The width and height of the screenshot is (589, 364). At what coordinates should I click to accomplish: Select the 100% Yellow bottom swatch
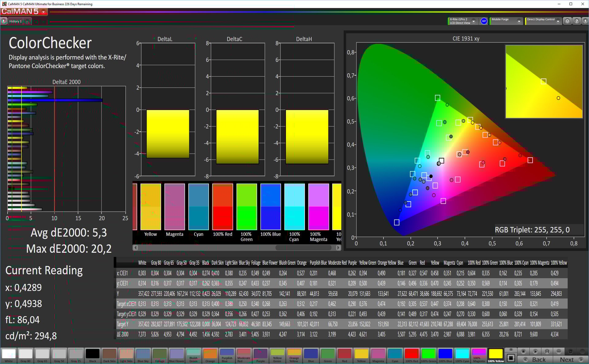496,356
